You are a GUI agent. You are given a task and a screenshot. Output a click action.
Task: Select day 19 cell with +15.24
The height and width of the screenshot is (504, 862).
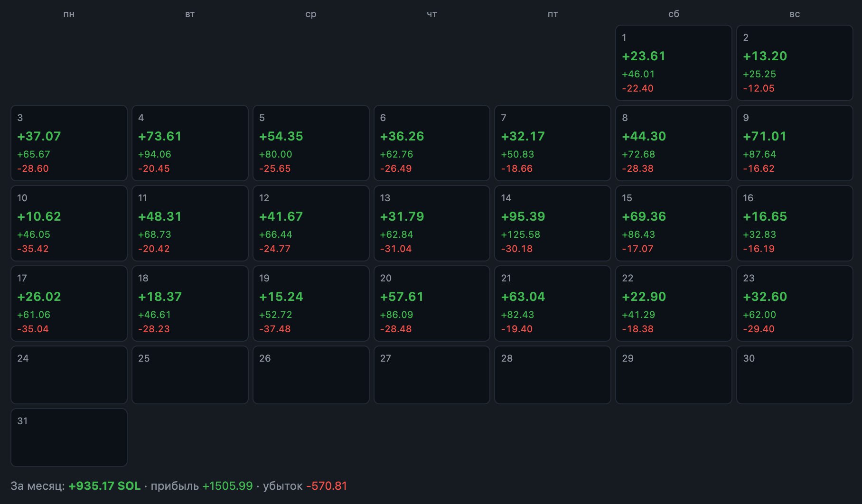[311, 303]
